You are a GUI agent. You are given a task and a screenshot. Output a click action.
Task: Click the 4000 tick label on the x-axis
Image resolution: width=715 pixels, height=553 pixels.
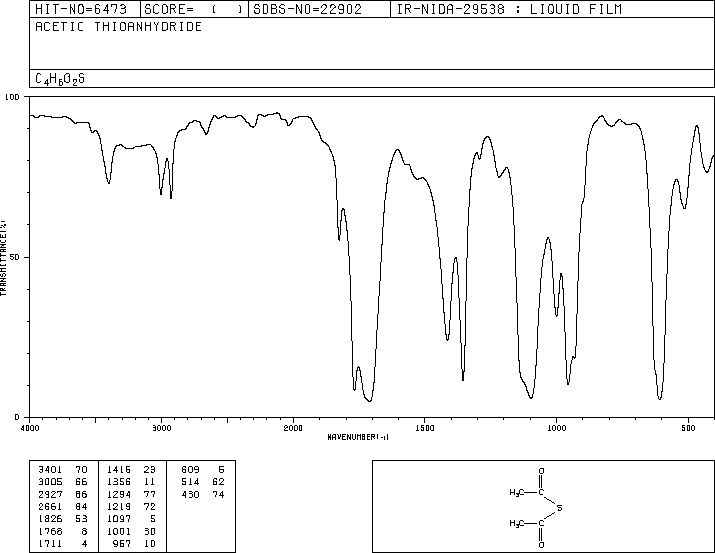pyautogui.click(x=30, y=427)
